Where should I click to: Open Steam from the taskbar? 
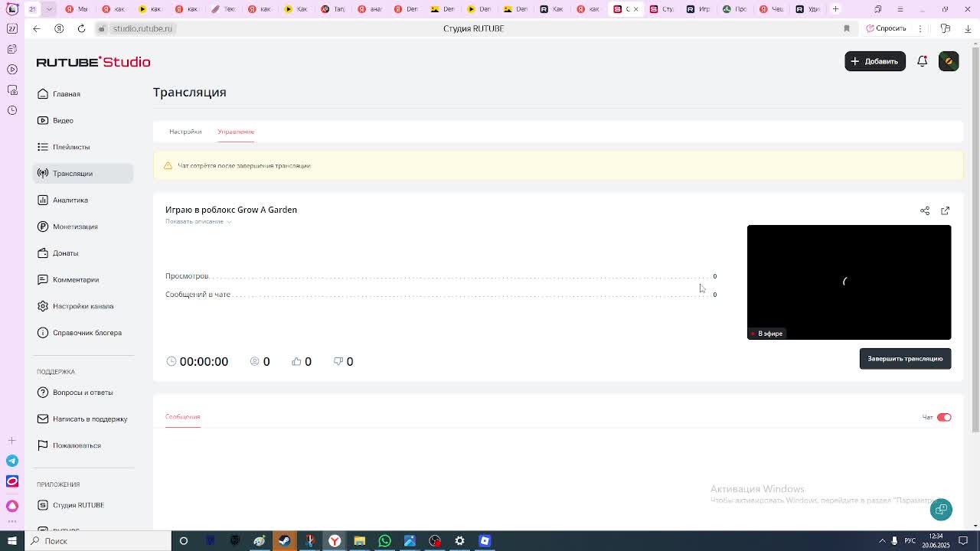click(284, 541)
